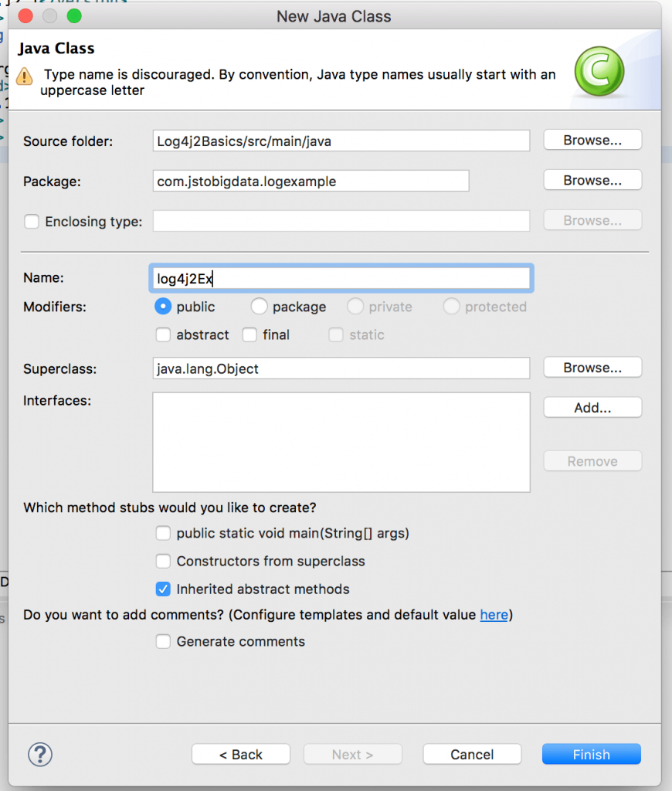
Task: Click the warning triangle icon
Action: tap(24, 76)
